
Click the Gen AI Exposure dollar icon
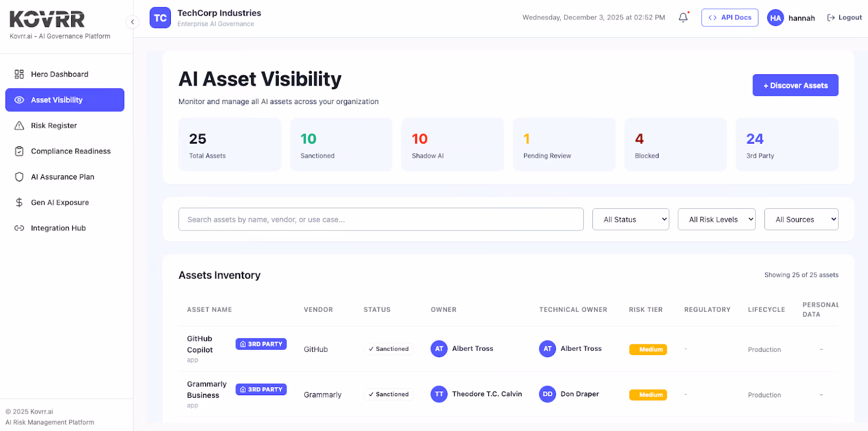pos(19,202)
